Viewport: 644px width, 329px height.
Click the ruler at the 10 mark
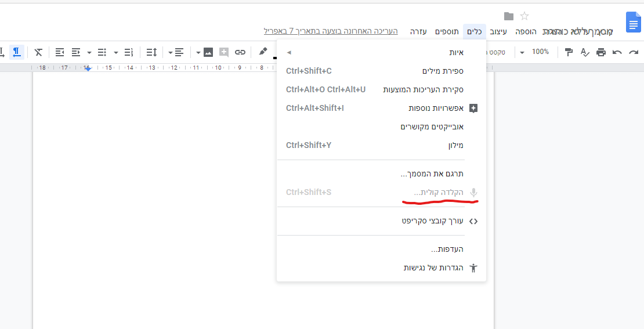pyautogui.click(x=218, y=67)
